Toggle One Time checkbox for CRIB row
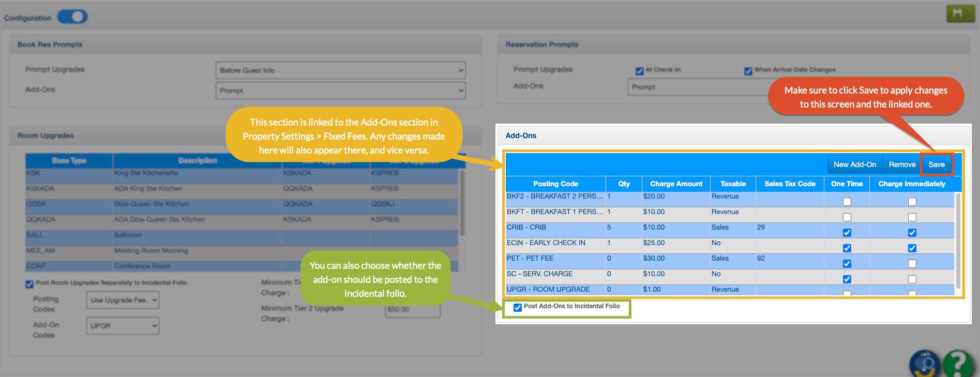Image resolution: width=980 pixels, height=377 pixels. pos(847,233)
